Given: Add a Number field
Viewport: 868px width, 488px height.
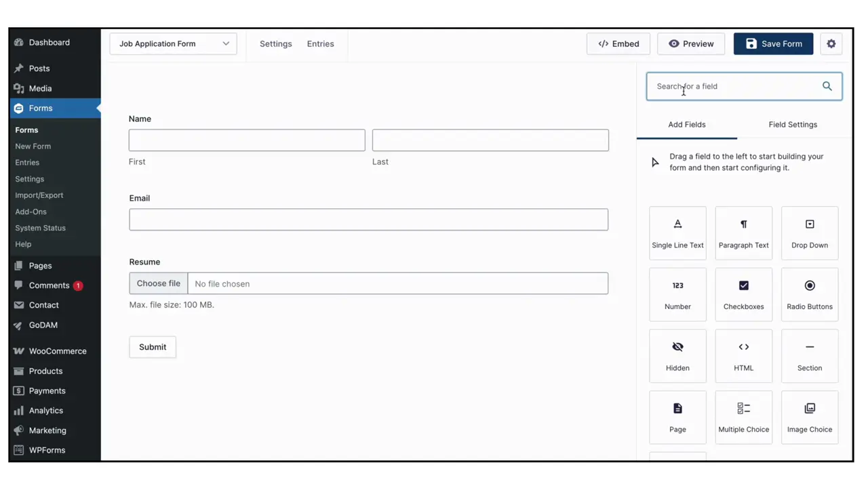Looking at the screenshot, I should point(677,295).
